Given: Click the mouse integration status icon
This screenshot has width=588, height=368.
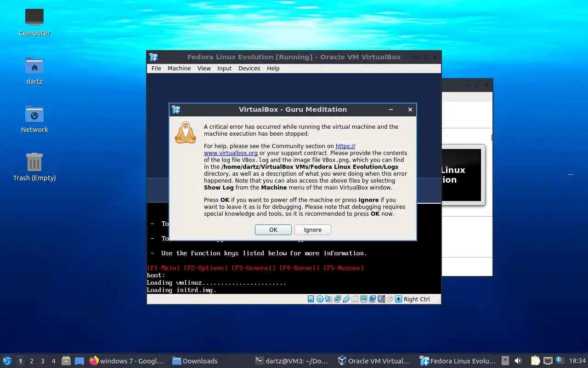Looking at the screenshot, I should coord(390,299).
